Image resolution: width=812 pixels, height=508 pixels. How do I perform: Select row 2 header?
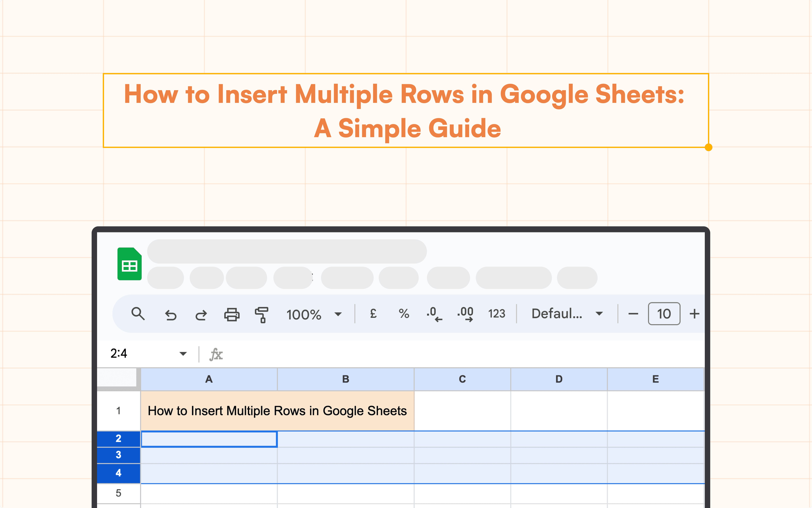click(118, 439)
